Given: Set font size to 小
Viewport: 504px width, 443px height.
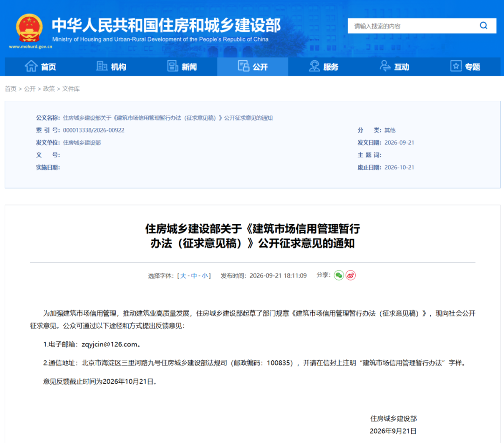Looking at the screenshot, I should (x=205, y=276).
